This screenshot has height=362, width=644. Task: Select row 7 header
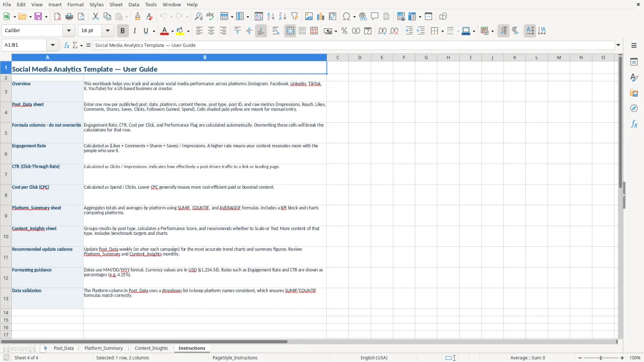pyautogui.click(x=6, y=174)
